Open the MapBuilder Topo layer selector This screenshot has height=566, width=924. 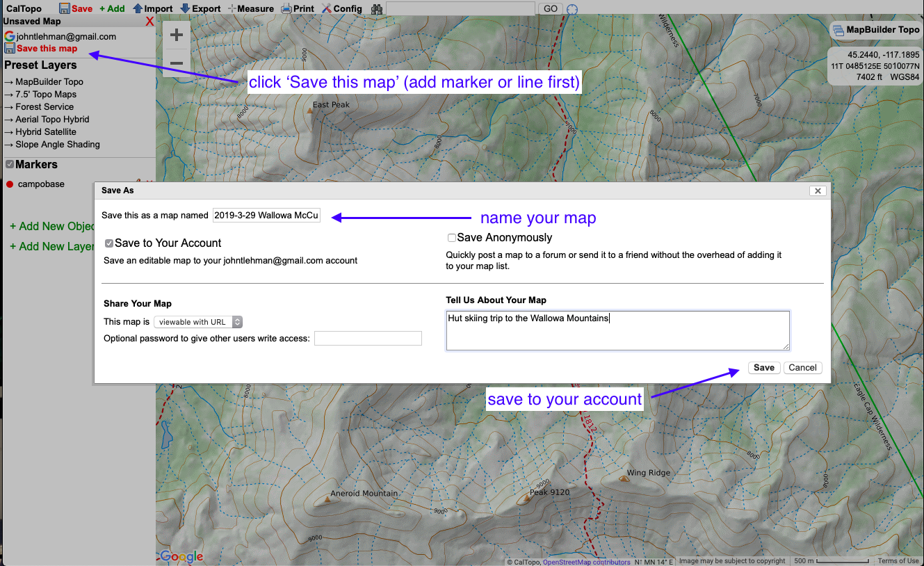pos(876,30)
